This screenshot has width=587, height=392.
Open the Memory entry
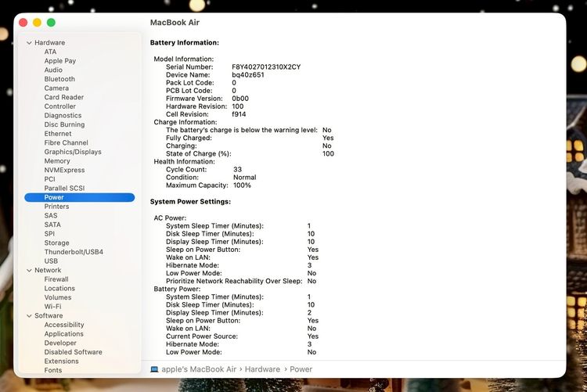click(x=57, y=161)
